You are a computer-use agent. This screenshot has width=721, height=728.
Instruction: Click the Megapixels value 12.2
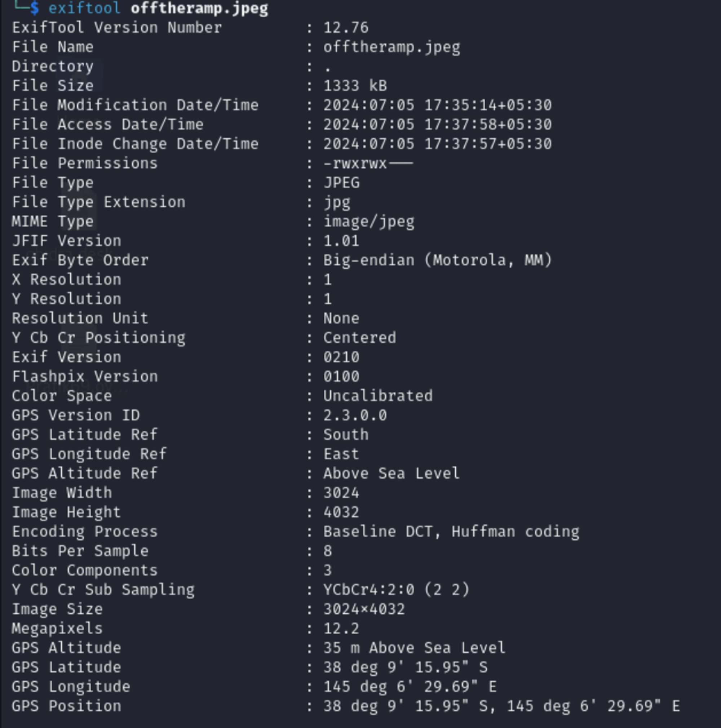(x=341, y=628)
